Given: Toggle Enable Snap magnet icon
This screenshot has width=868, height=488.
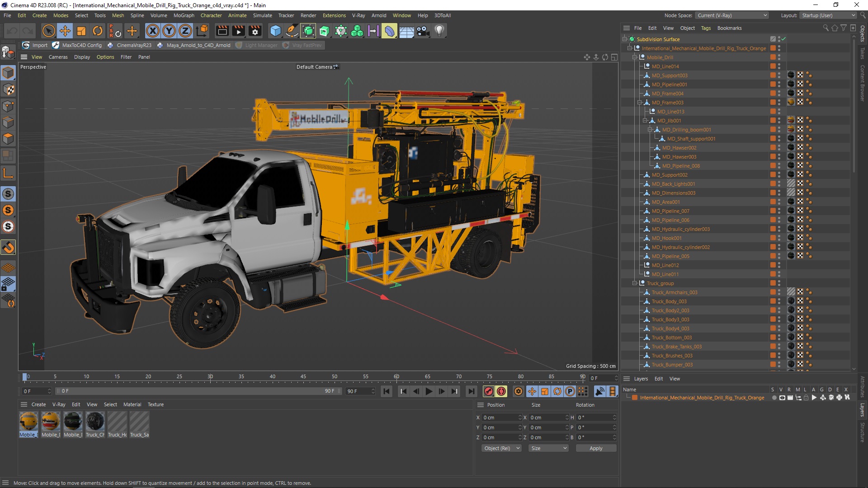Looking at the screenshot, I should (8, 247).
